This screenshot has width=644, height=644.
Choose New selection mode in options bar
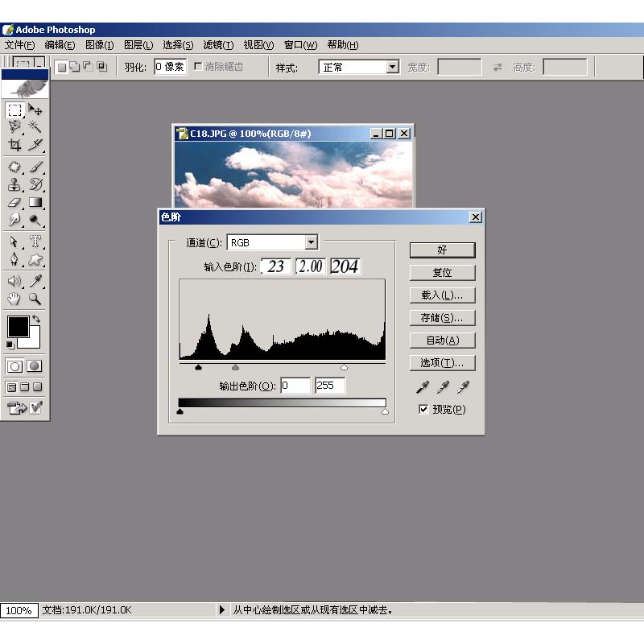pos(62,67)
